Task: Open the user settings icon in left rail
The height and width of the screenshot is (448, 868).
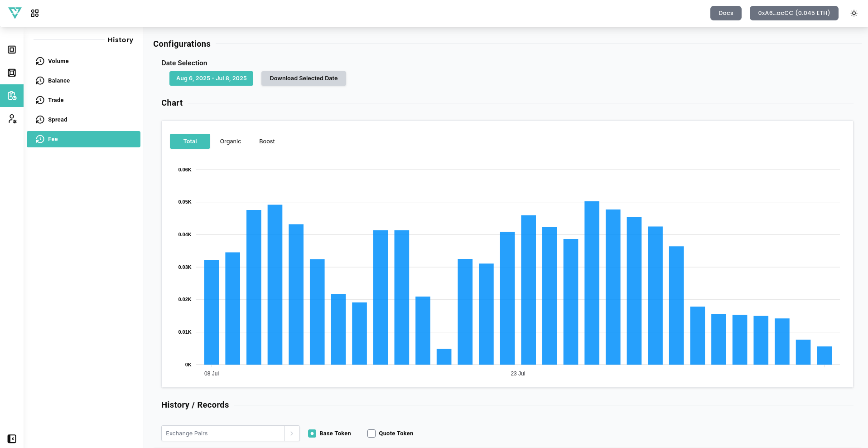Action: point(12,119)
